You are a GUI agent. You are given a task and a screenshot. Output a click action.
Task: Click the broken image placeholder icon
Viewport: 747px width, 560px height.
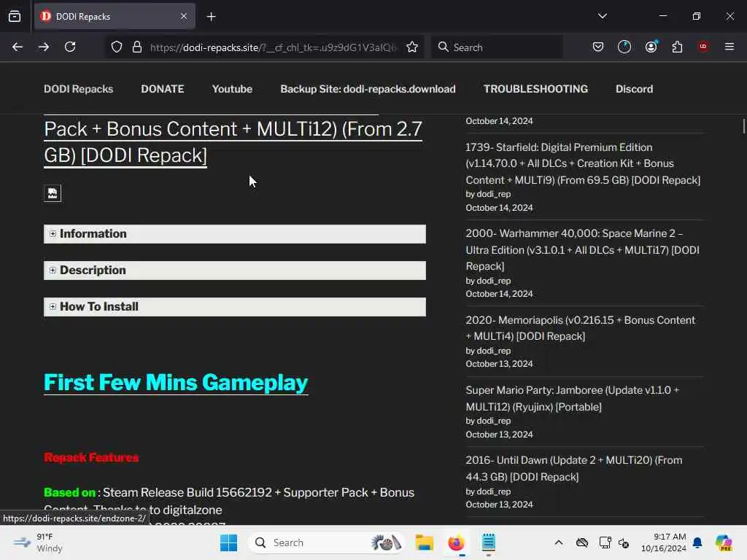click(x=53, y=193)
